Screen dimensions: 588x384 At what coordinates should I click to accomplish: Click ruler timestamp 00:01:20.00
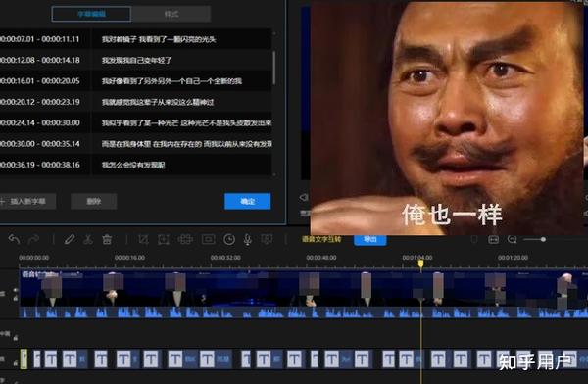[513, 258]
